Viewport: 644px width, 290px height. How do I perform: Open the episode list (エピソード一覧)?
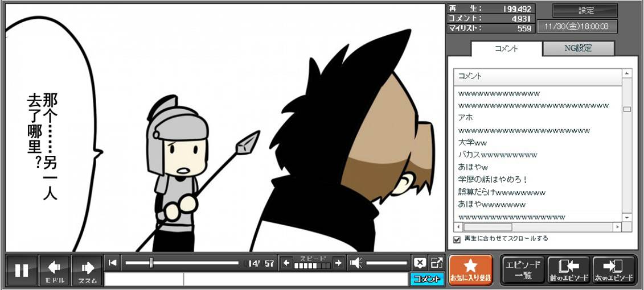[x=523, y=270]
